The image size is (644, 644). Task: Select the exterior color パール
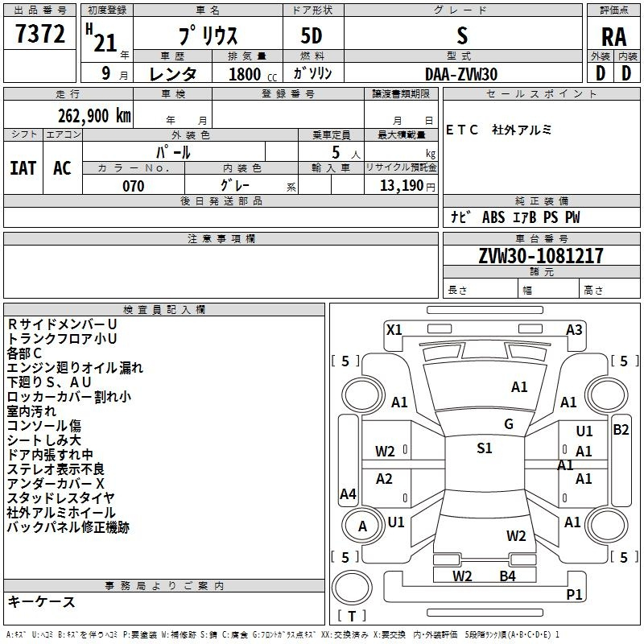click(173, 152)
